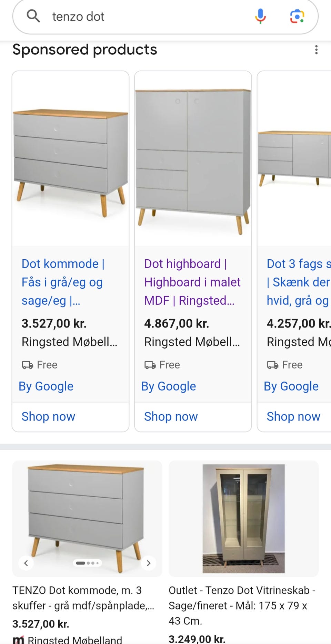Open the Dot highboard sponsored product link
Viewport: 331px width, 644px height.
point(192,282)
